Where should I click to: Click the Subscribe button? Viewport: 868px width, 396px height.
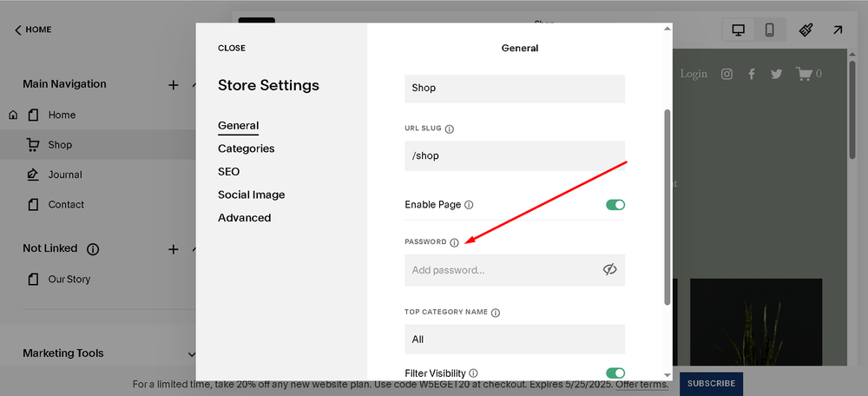coord(711,383)
